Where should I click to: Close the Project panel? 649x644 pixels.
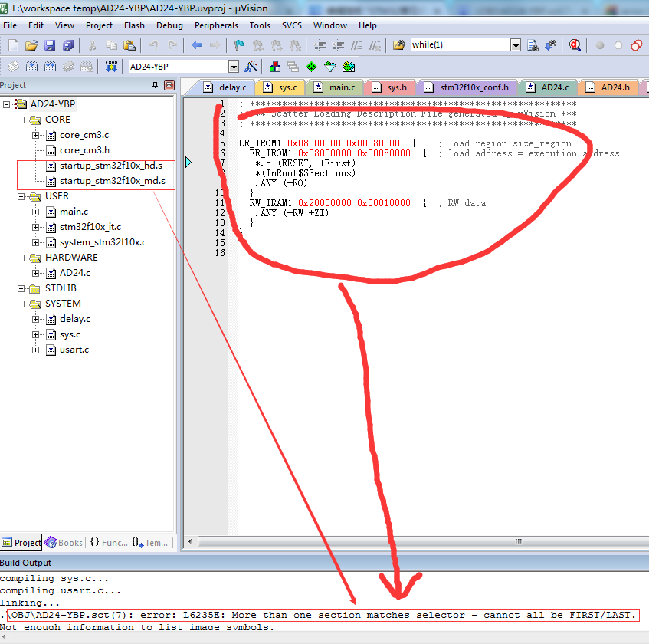pyautogui.click(x=169, y=85)
